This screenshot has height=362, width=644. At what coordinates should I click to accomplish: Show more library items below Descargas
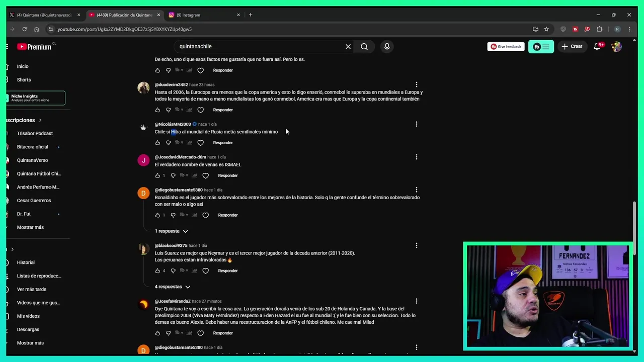point(30,343)
